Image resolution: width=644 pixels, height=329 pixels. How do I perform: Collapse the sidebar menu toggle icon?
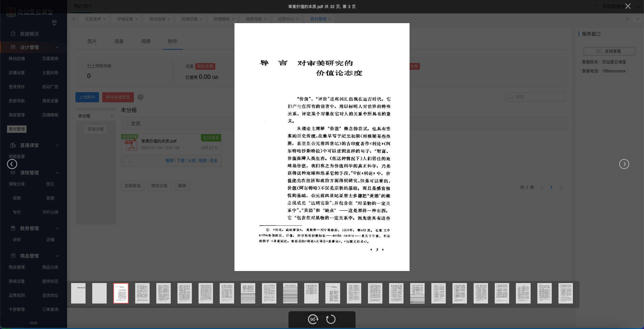click(54, 22)
